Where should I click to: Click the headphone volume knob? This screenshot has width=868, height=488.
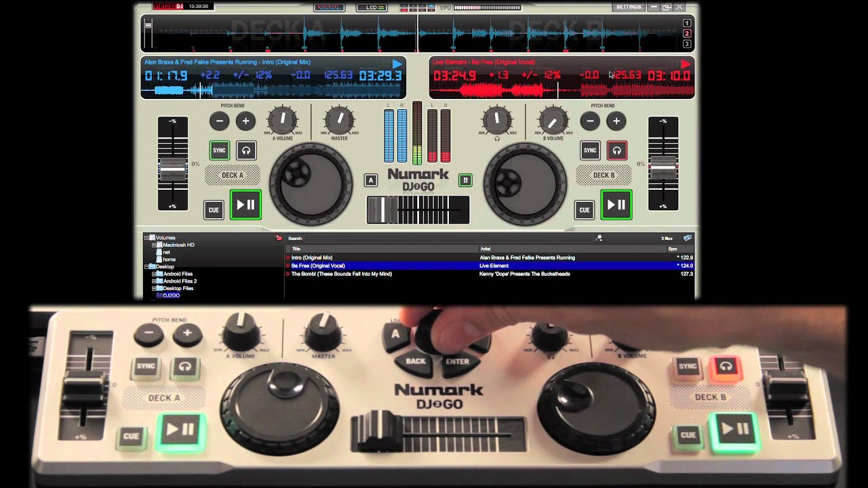pyautogui.click(x=497, y=121)
